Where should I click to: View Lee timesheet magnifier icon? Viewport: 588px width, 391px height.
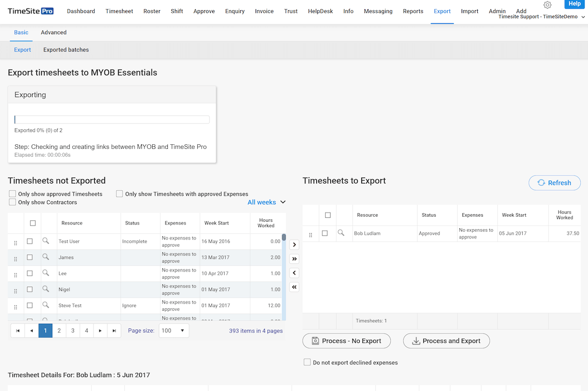46,273
